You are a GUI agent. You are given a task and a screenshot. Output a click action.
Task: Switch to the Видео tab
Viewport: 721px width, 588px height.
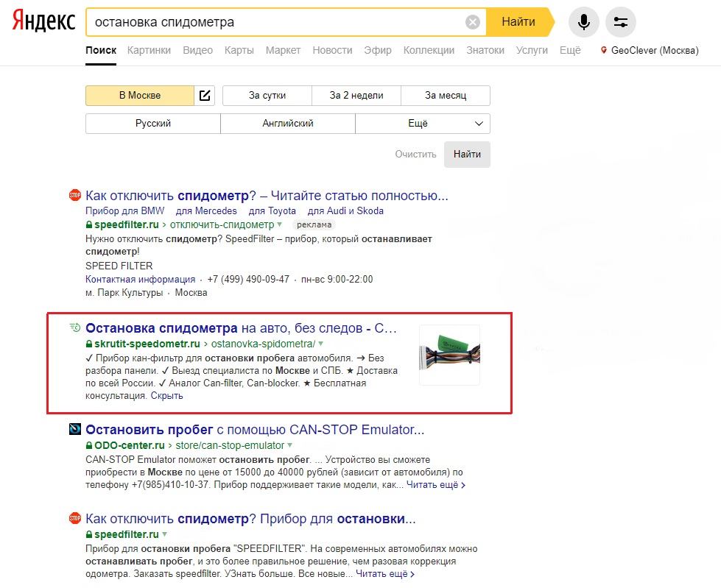197,50
